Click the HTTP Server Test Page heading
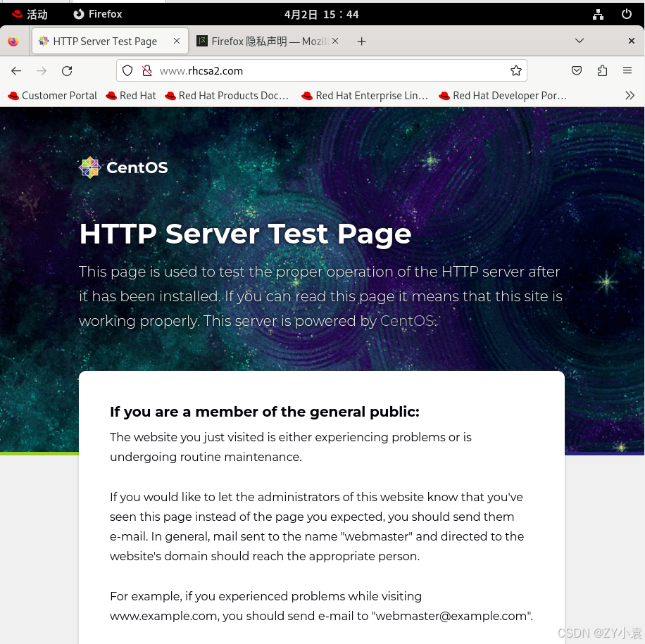 pyautogui.click(x=245, y=234)
